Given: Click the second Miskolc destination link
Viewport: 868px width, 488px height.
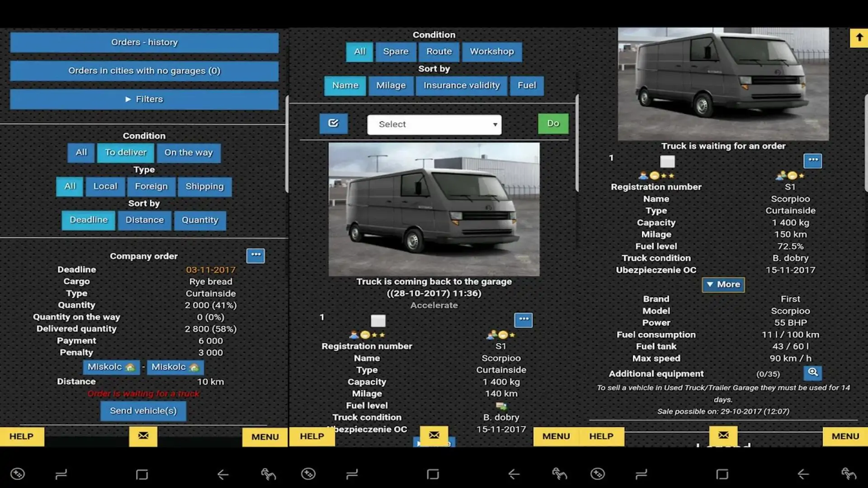Looking at the screenshot, I should click(175, 367).
